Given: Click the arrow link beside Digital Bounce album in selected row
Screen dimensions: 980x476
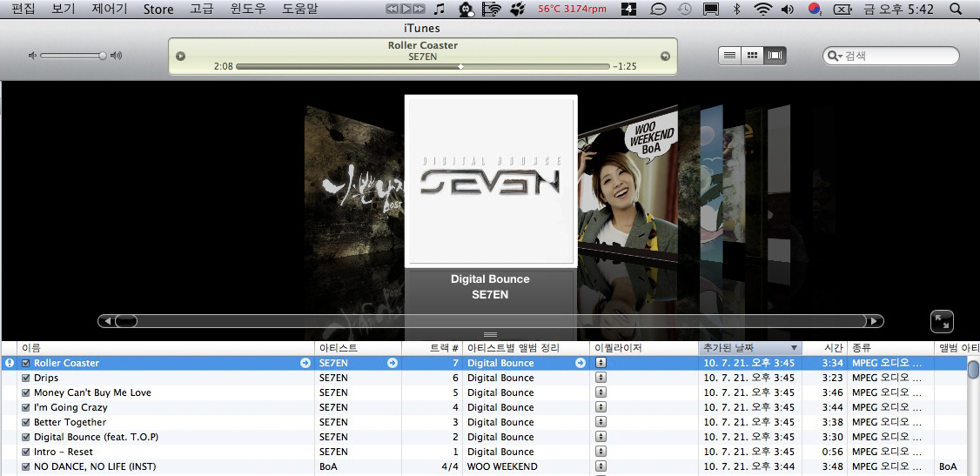Looking at the screenshot, I should pos(581,363).
